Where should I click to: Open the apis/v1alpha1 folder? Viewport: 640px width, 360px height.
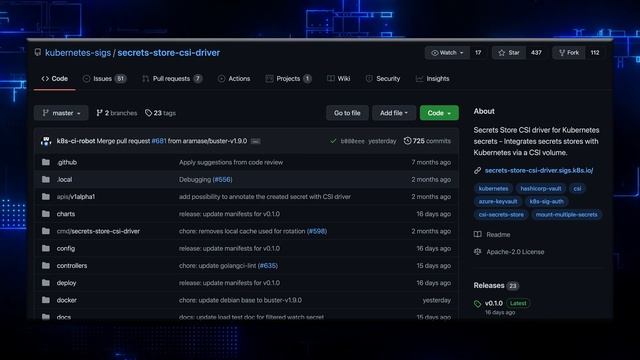pyautogui.click(x=76, y=196)
